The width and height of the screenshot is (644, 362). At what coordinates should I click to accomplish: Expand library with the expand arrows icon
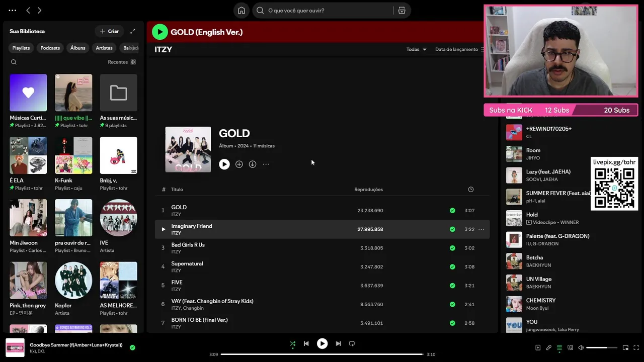click(133, 31)
